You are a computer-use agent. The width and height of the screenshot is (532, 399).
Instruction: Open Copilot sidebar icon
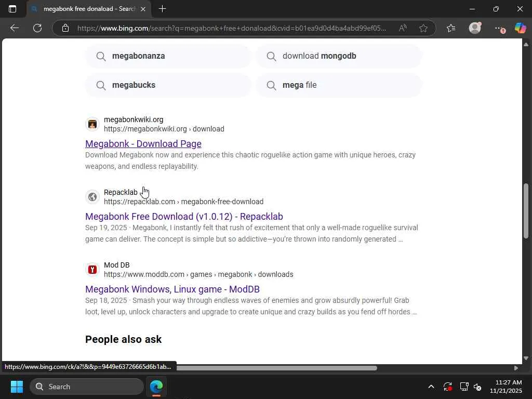click(x=520, y=28)
